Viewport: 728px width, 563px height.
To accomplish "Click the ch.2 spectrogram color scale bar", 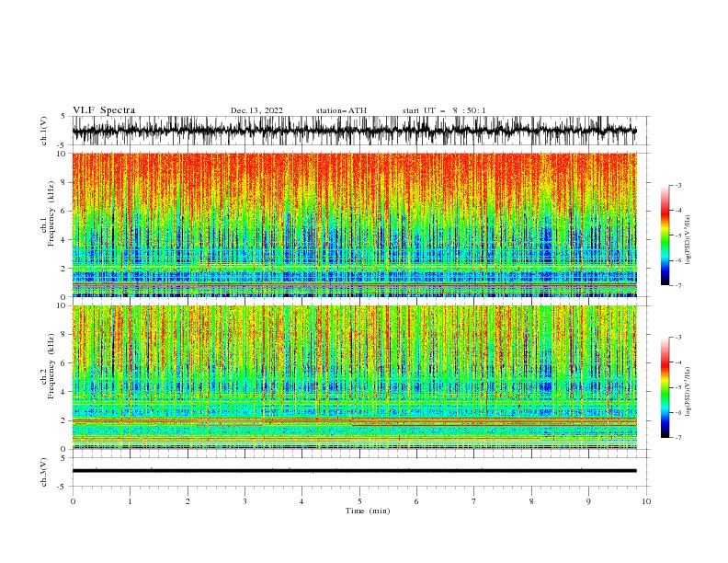I will tap(665, 387).
